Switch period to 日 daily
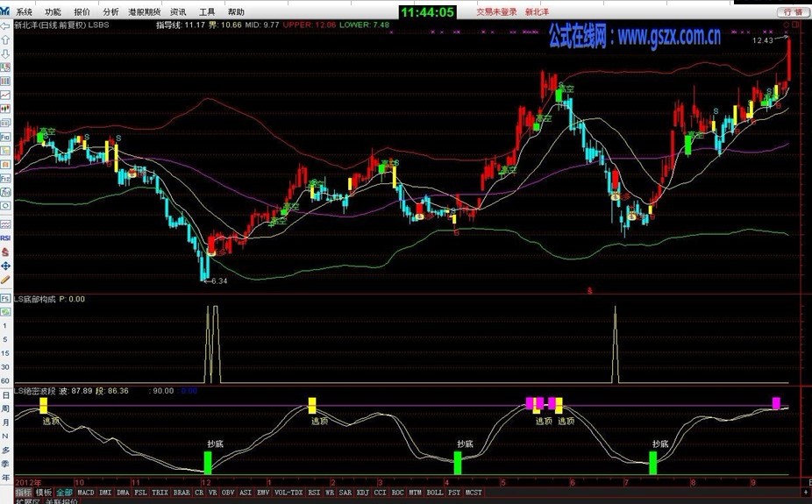This screenshot has height=504, width=812. [x=5, y=395]
